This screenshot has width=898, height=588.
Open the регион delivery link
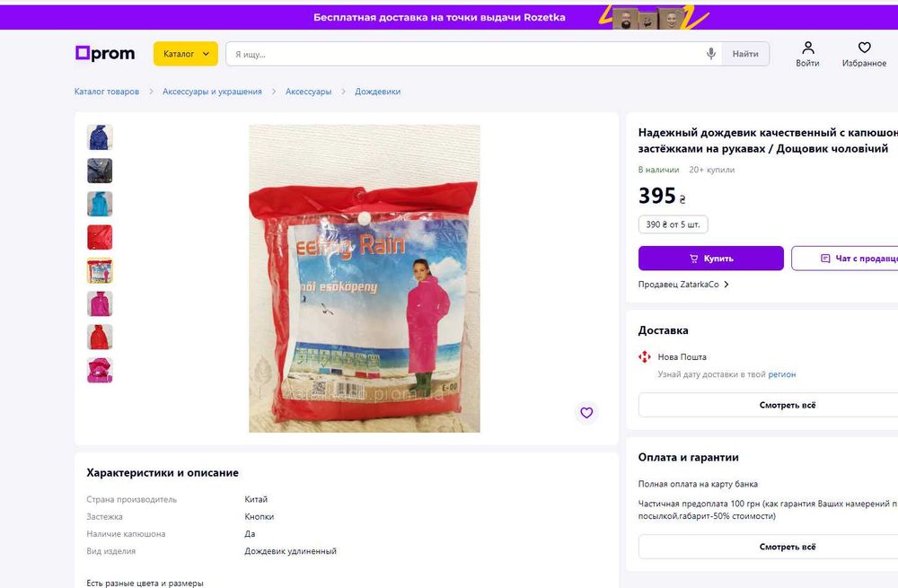tap(782, 374)
